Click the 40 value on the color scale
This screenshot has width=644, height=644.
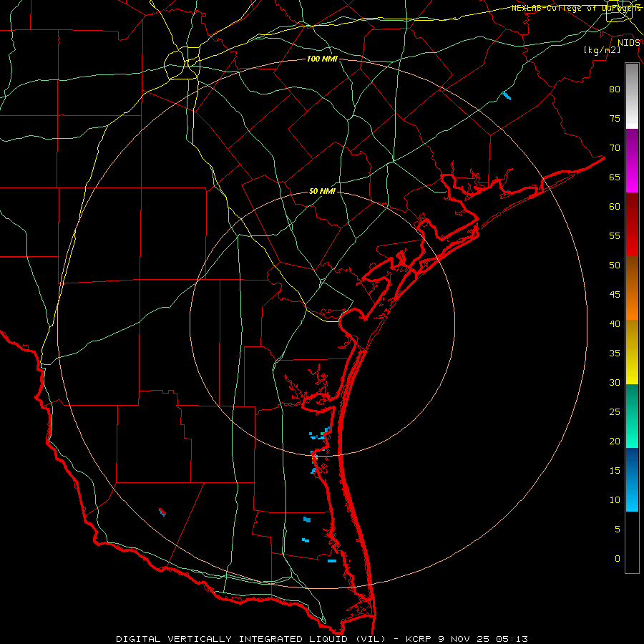tap(615, 323)
